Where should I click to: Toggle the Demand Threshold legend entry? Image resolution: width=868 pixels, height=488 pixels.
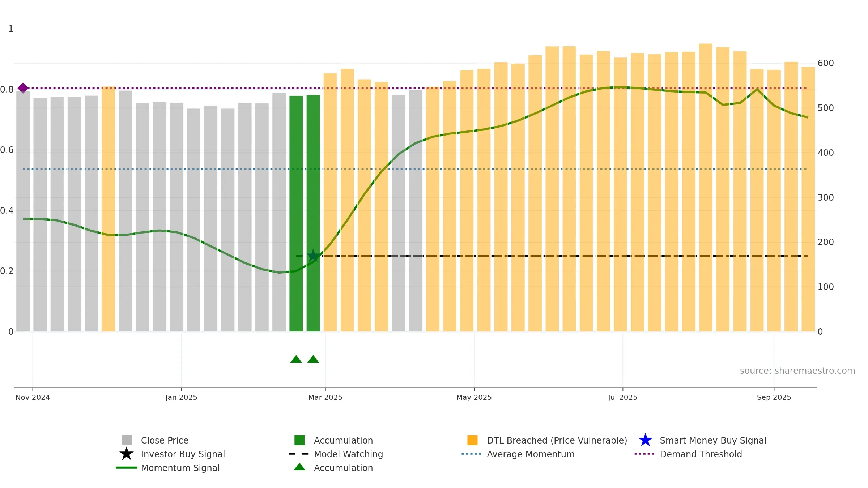pyautogui.click(x=688, y=454)
